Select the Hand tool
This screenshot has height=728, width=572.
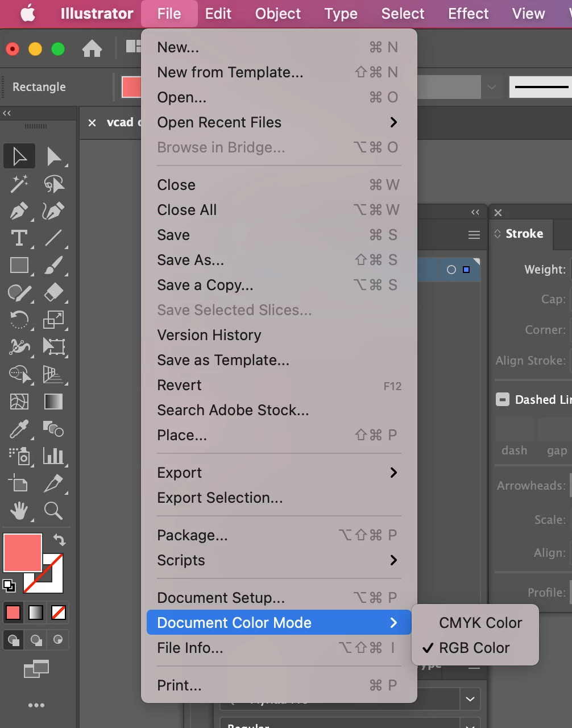pos(19,511)
